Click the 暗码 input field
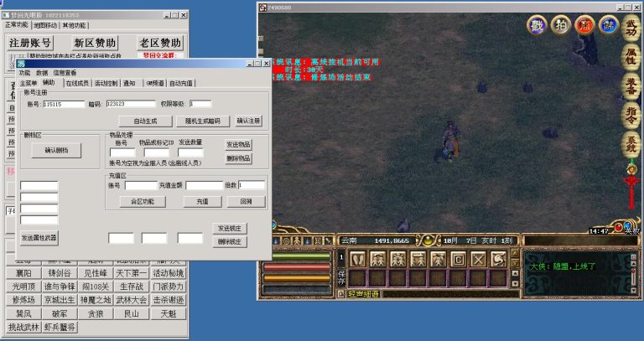This screenshot has height=341, width=644. [x=131, y=104]
